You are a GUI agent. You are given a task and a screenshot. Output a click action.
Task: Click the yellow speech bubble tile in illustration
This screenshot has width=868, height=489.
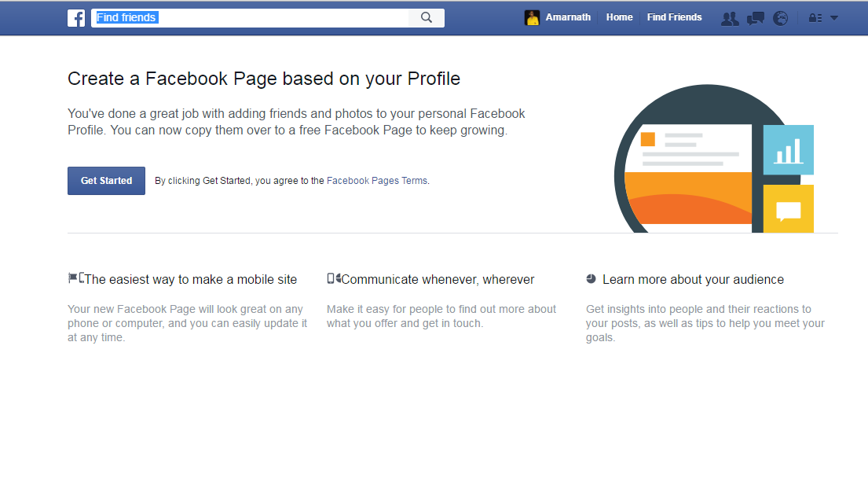click(789, 209)
